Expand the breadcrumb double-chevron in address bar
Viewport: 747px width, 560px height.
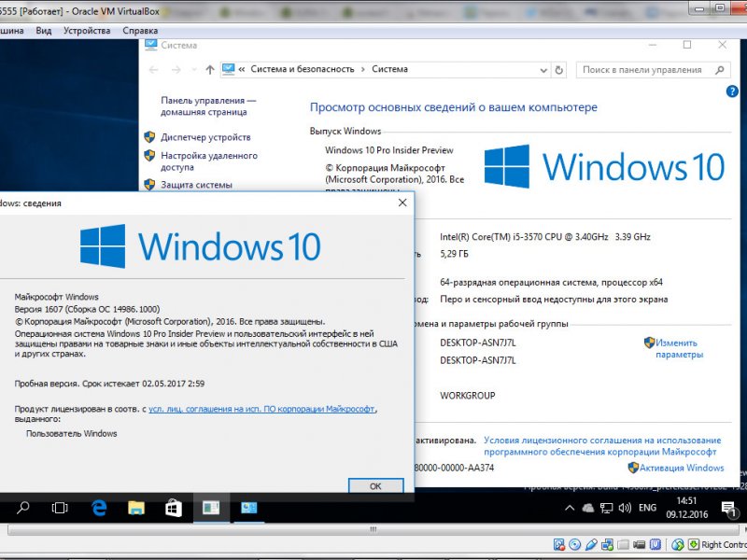pos(242,69)
